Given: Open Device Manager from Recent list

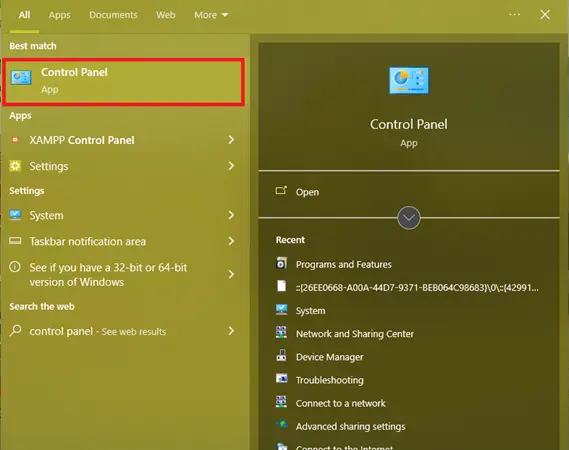Looking at the screenshot, I should [329, 357].
